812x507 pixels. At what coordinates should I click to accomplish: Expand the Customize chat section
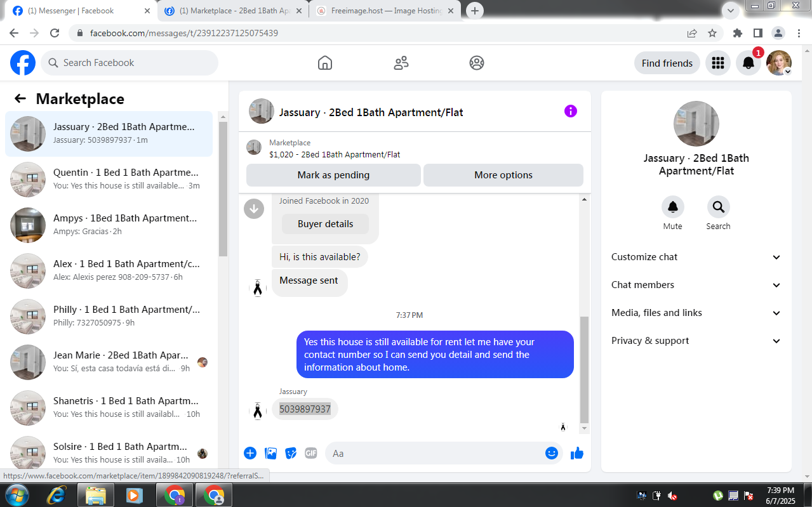[x=696, y=257]
